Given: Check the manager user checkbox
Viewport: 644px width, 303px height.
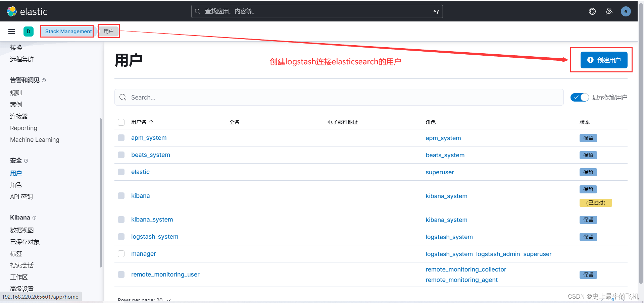Looking at the screenshot, I should 121,254.
